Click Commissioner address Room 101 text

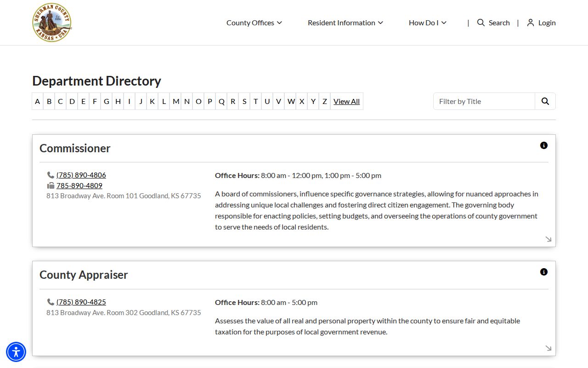(124, 196)
